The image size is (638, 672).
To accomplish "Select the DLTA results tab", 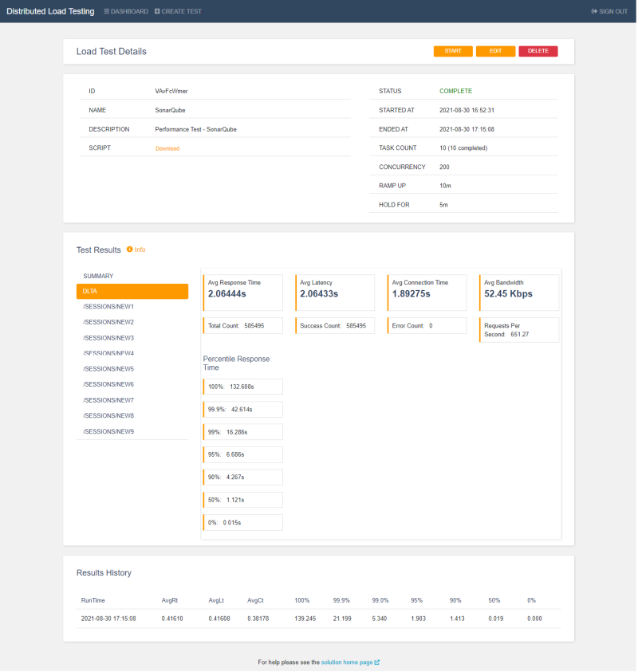I will point(132,292).
